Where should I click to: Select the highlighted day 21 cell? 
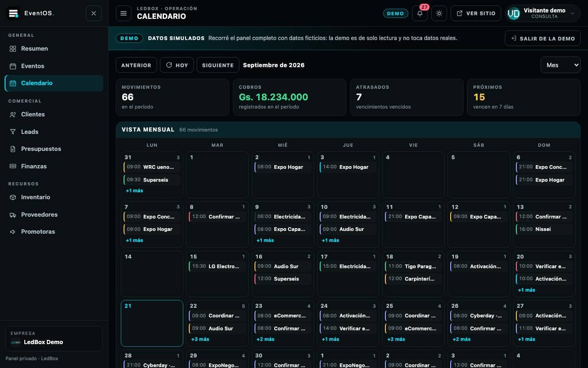[152, 323]
